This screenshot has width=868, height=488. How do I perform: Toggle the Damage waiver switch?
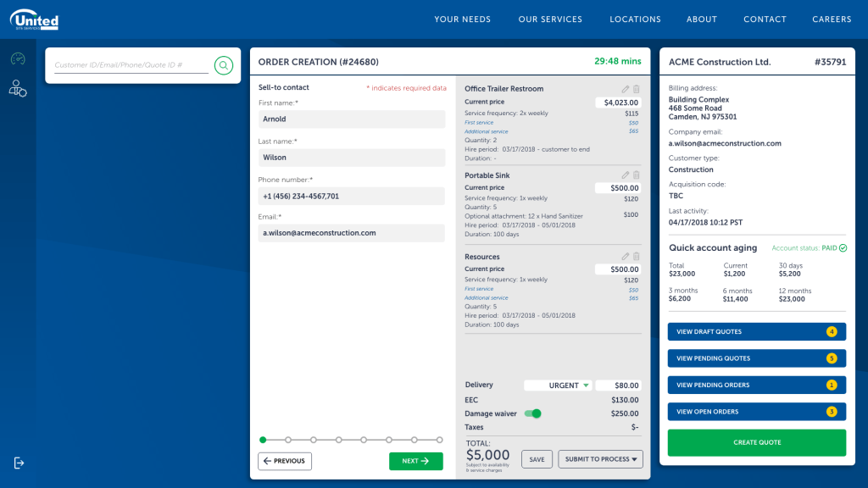(x=532, y=413)
